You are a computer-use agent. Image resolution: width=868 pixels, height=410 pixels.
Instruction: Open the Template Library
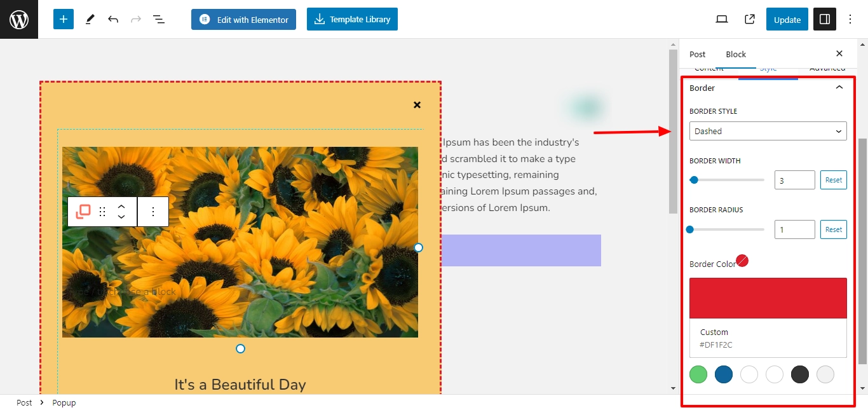pyautogui.click(x=352, y=19)
